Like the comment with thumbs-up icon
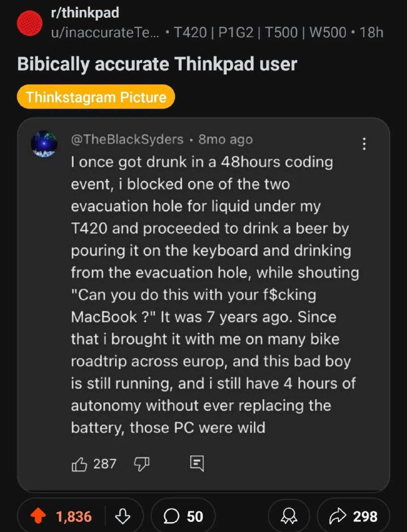This screenshot has width=407, height=532. [79, 464]
